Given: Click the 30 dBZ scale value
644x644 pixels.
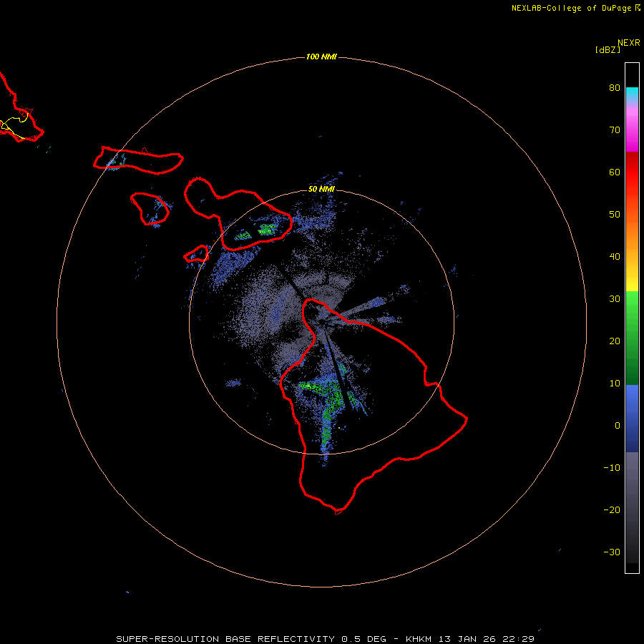Looking at the screenshot, I should point(615,298).
